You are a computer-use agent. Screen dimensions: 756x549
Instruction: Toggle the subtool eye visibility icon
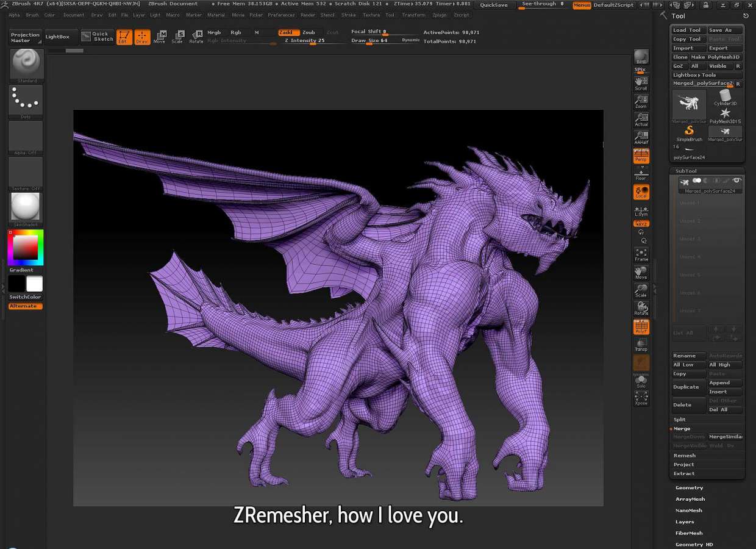pos(736,181)
